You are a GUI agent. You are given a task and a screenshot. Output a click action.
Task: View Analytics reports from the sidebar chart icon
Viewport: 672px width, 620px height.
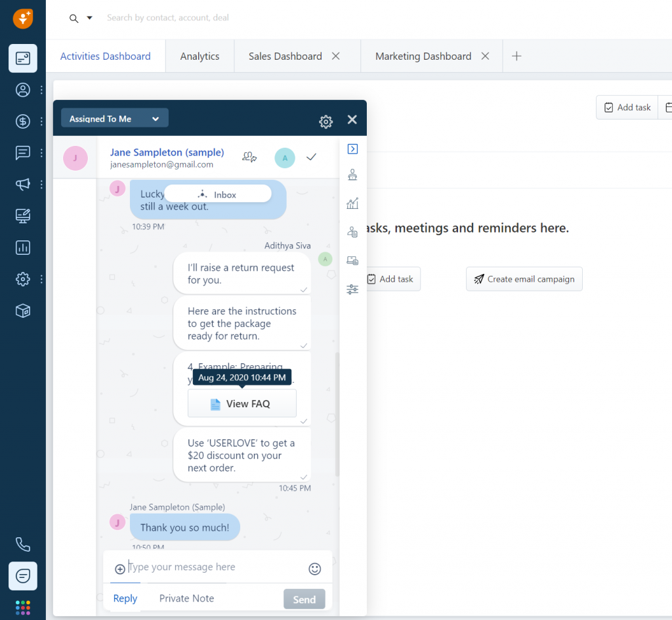point(23,248)
